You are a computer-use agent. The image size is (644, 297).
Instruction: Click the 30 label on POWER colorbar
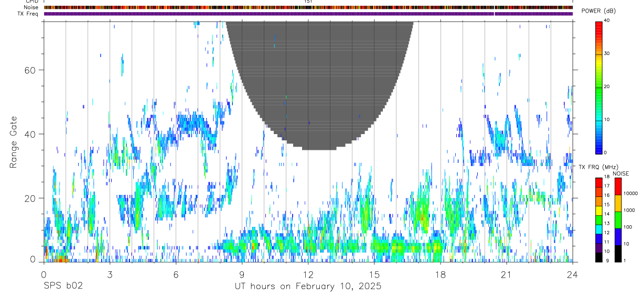[607, 54]
